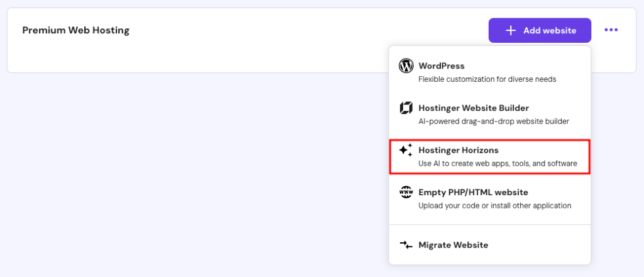Select the WordPress menu option
This screenshot has width=644, height=277.
(x=489, y=72)
